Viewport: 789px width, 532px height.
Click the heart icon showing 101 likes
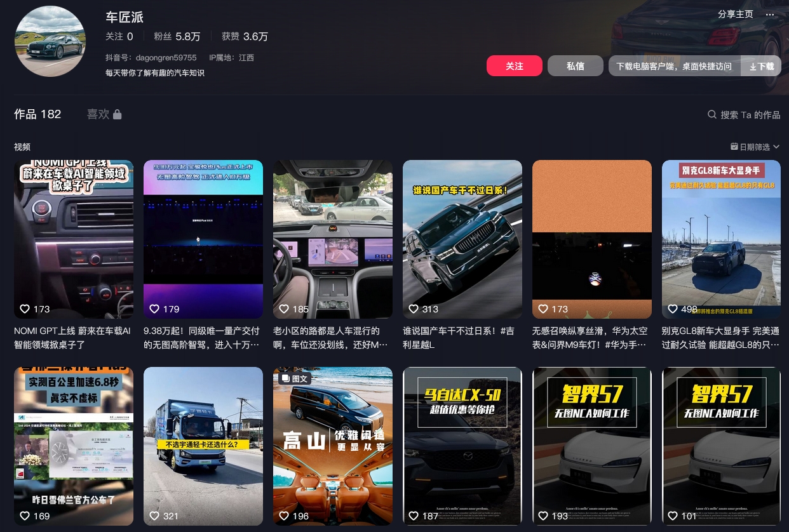click(x=673, y=516)
